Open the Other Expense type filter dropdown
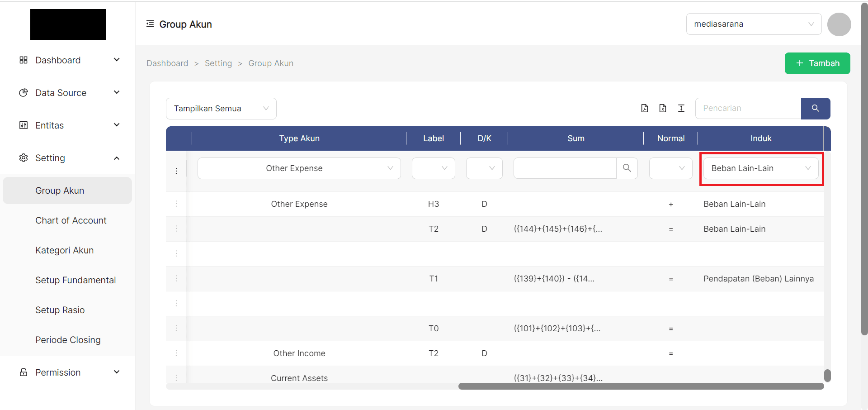Image resolution: width=868 pixels, height=410 pixels. point(299,168)
